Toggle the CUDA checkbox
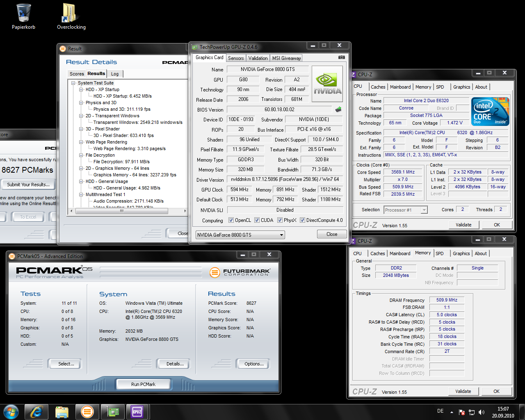 coord(257,220)
